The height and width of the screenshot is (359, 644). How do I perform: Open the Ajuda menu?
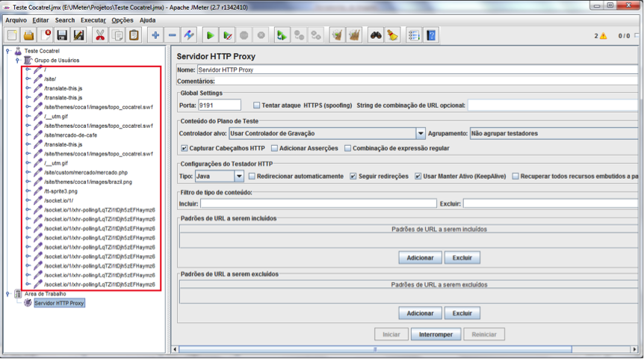point(147,20)
